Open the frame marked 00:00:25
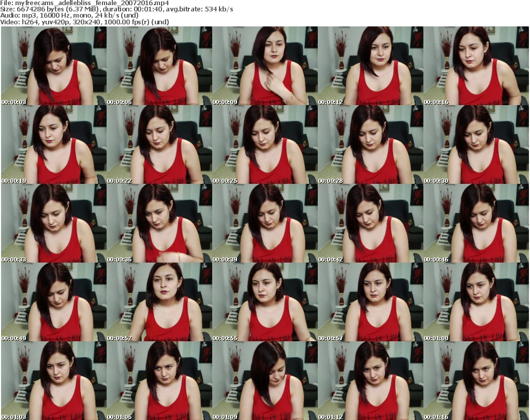530x420 pixels. [265, 144]
